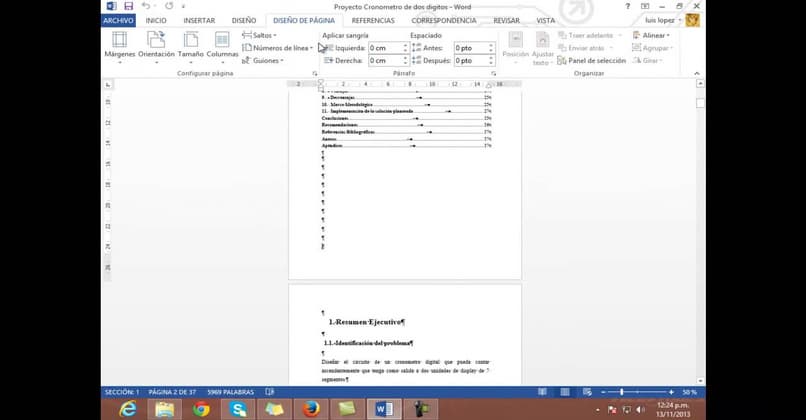Switch to Web Layout view icon
The image size is (806, 420).
587,392
